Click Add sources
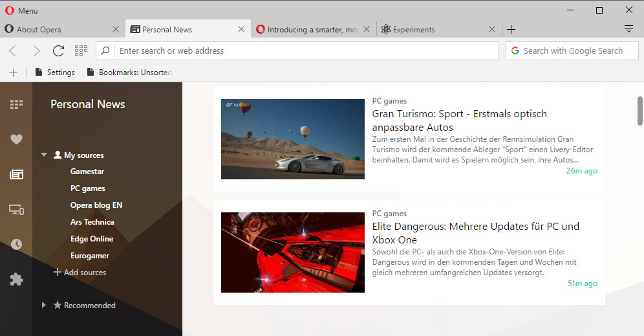The width and height of the screenshot is (644, 336). click(80, 273)
